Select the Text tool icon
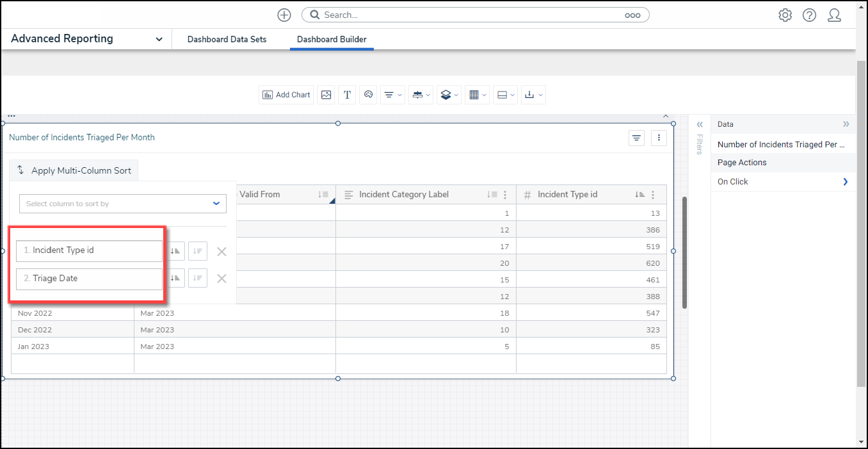The width and height of the screenshot is (868, 449). click(347, 95)
